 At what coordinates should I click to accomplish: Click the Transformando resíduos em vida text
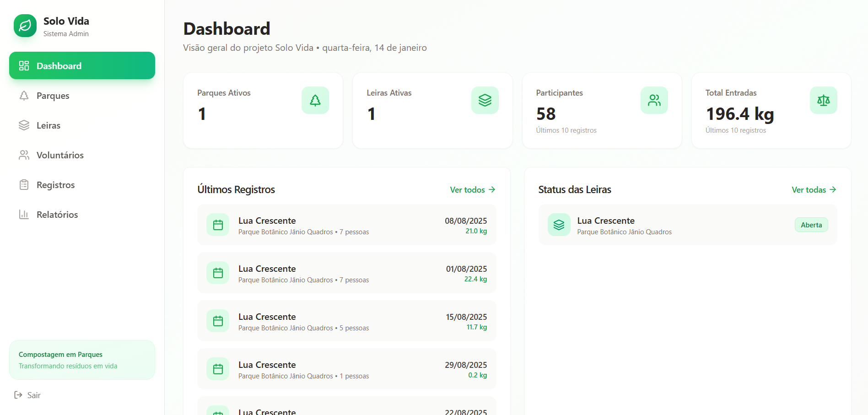(68, 366)
